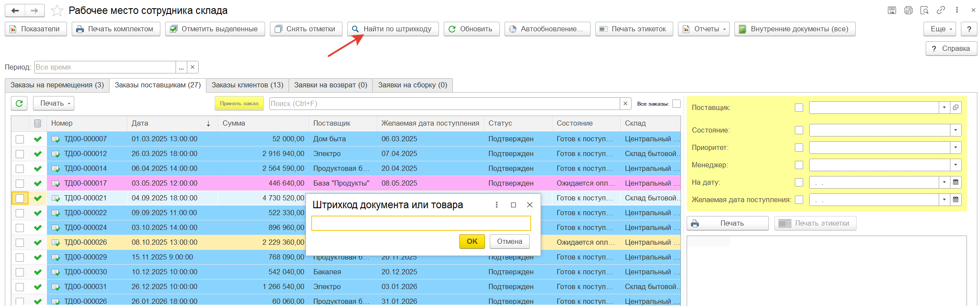Open the Поставщик filter selection form icon
Viewport: 980px width, 306px height.
click(956, 107)
